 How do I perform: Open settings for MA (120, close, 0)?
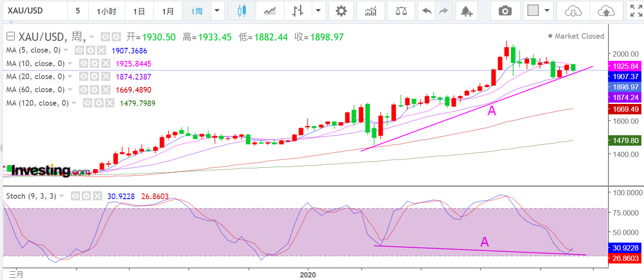[x=99, y=103]
